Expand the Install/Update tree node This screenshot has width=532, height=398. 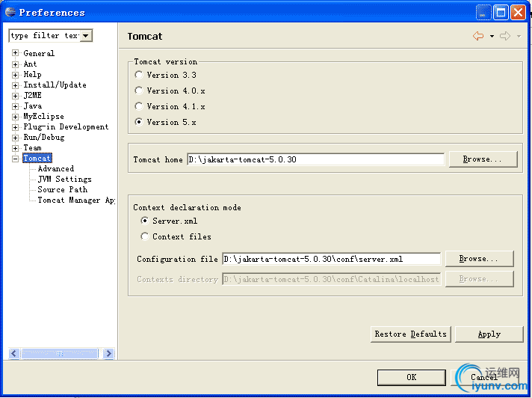tap(15, 85)
